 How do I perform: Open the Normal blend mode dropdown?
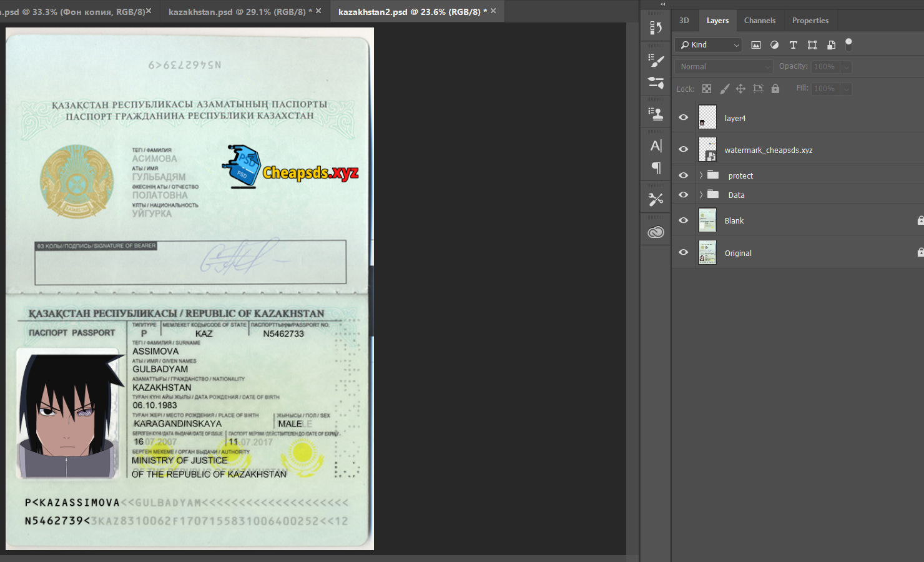[x=724, y=66]
